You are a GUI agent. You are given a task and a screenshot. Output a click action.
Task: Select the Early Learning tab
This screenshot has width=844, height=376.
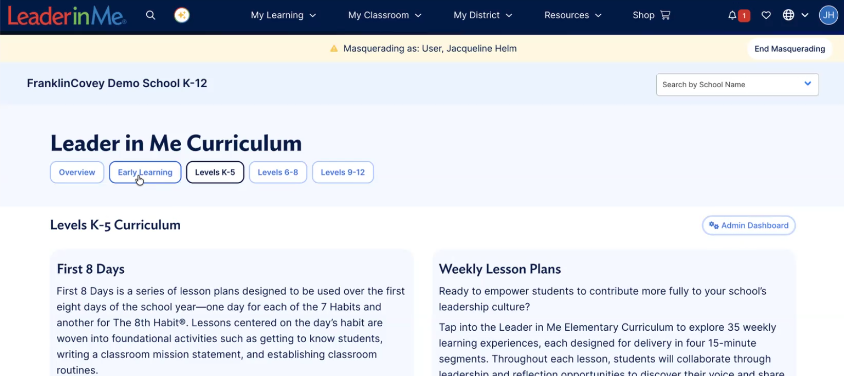pyautogui.click(x=145, y=172)
